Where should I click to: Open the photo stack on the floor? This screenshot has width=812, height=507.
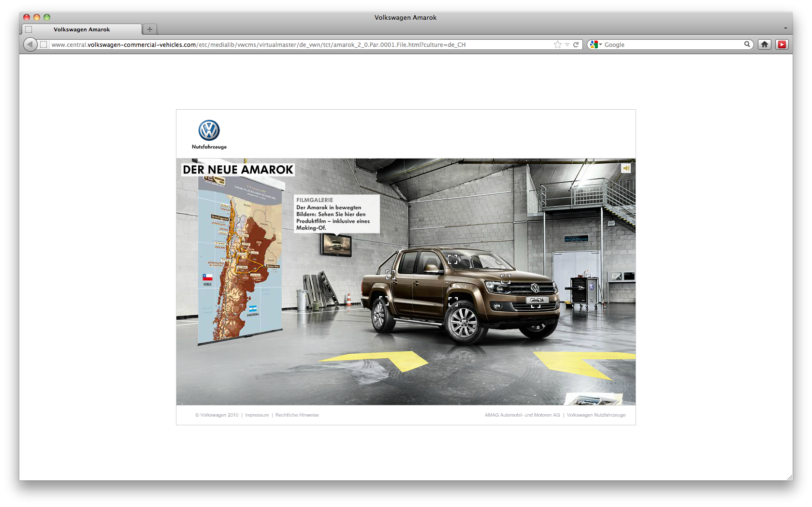tap(594, 399)
